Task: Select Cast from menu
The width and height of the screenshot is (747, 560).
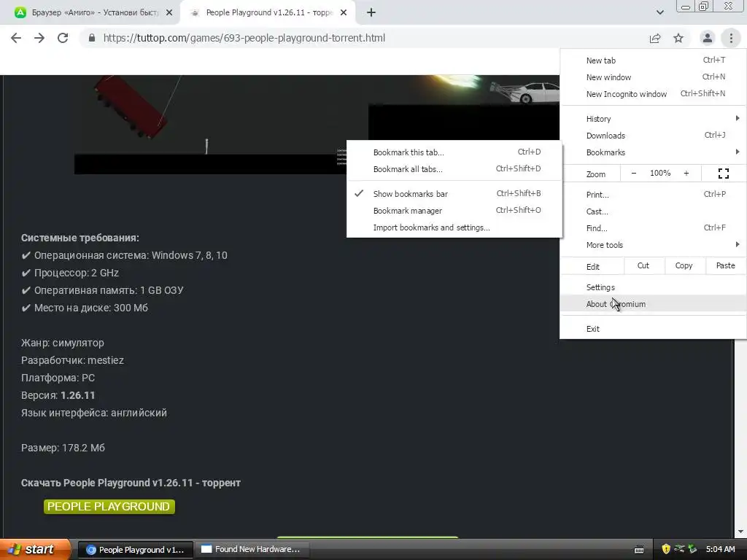Action: pyautogui.click(x=653, y=211)
